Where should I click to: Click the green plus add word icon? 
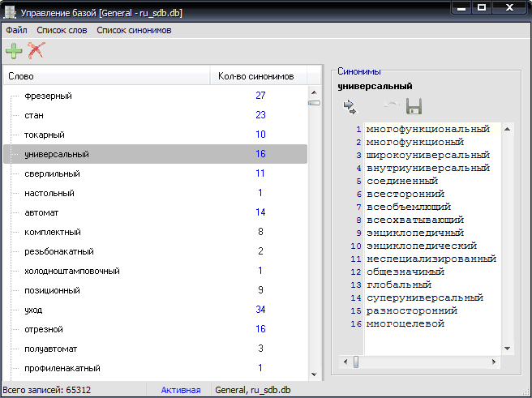point(14,51)
